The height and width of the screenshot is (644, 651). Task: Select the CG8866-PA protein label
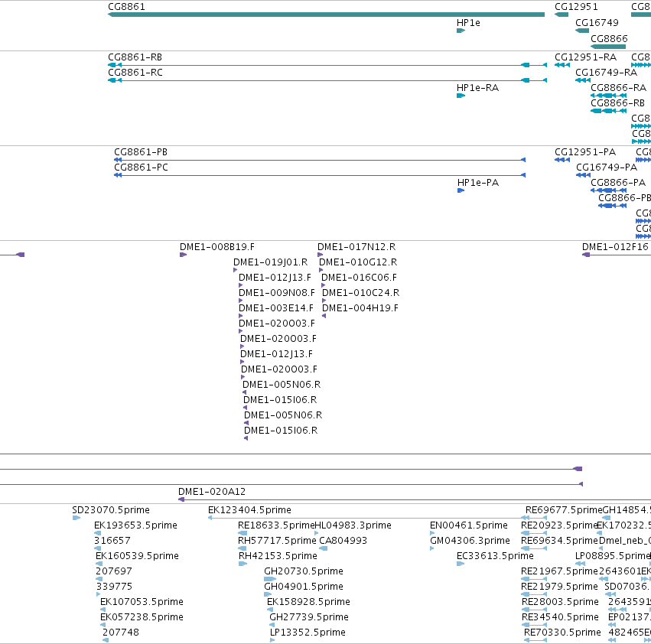618,182
